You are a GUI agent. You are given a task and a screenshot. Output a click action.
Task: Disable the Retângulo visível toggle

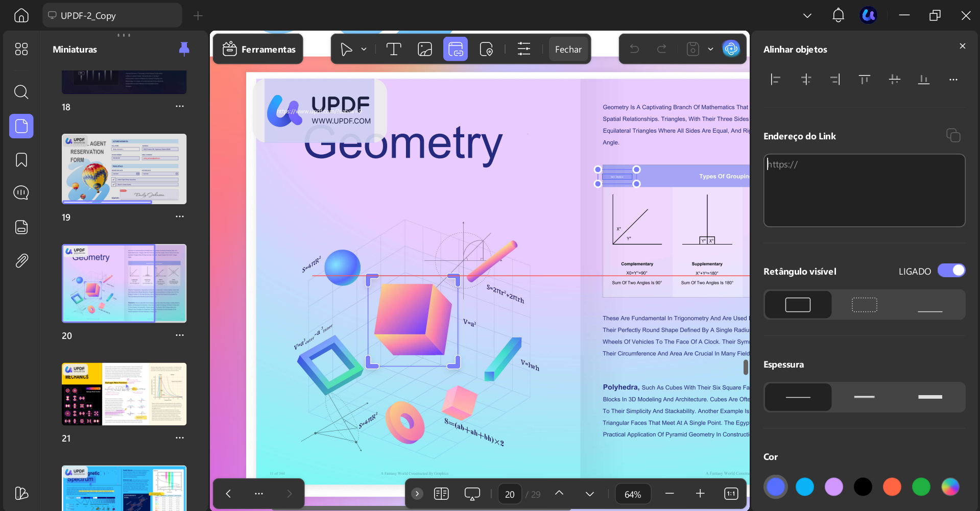951,270
